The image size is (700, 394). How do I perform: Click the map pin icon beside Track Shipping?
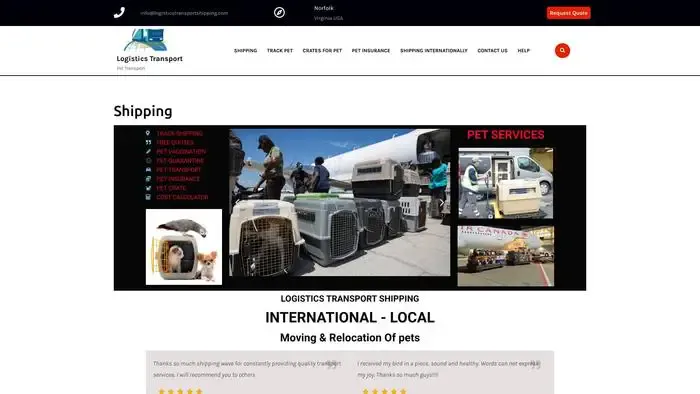pos(148,133)
